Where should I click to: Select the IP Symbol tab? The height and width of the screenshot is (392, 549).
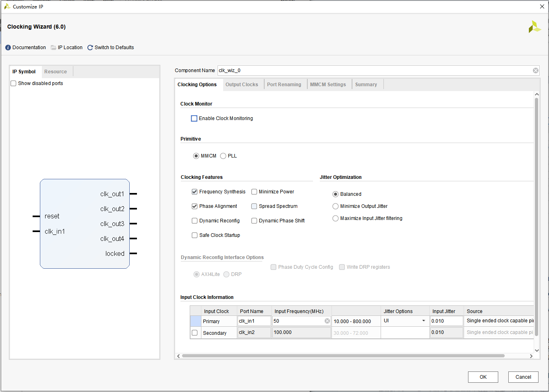click(24, 72)
